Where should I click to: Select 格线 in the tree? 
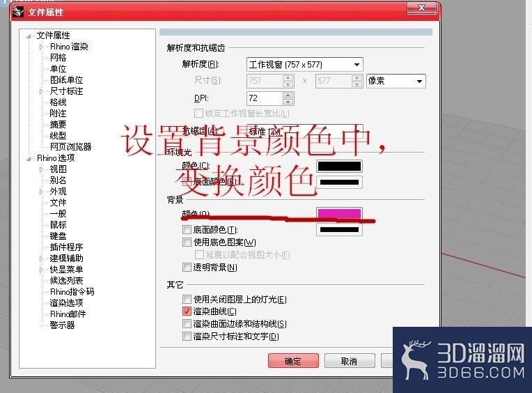[58, 102]
